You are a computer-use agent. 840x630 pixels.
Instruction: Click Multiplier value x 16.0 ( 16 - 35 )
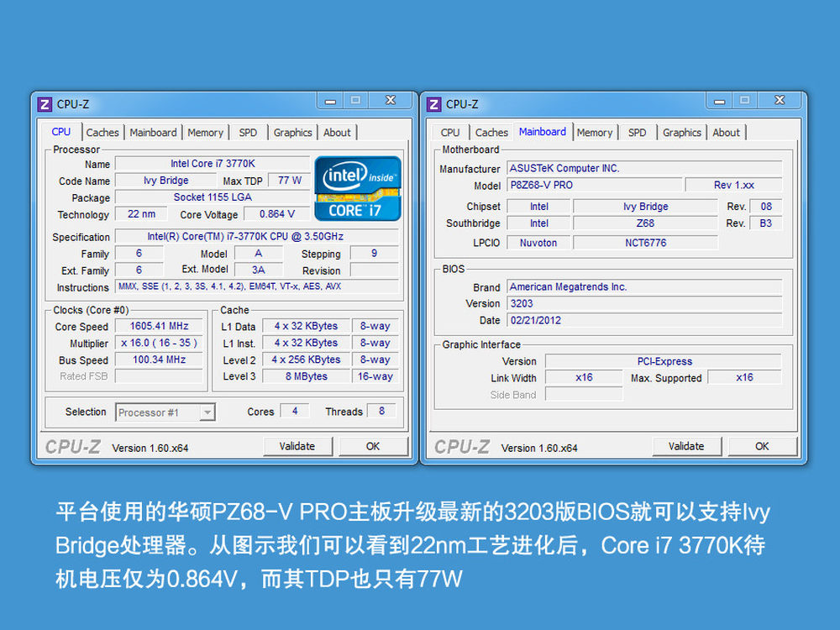159,343
